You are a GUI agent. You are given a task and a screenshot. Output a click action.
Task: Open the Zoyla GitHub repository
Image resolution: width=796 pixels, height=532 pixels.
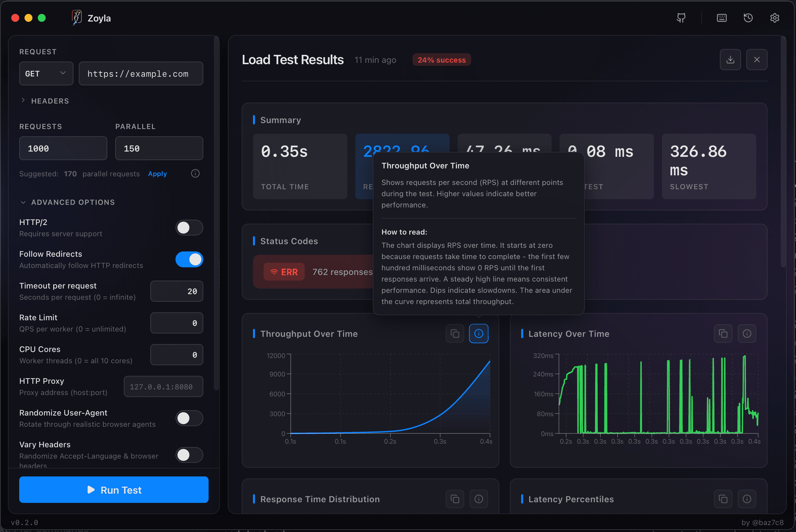pos(680,18)
